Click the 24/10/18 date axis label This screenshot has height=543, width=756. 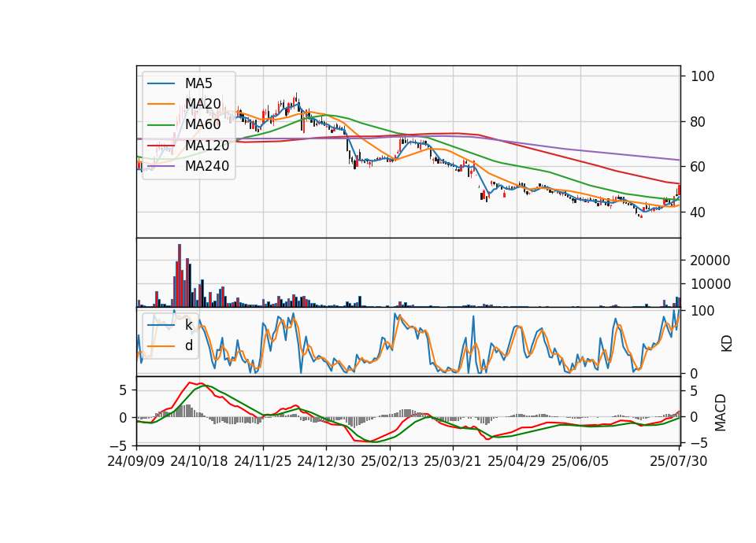[x=199, y=461]
